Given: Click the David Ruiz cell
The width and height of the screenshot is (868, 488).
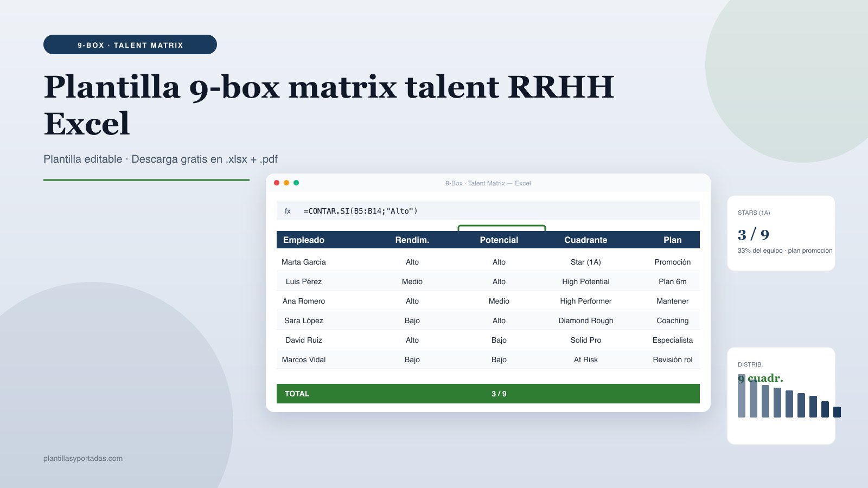Looking at the screenshot, I should (x=304, y=340).
